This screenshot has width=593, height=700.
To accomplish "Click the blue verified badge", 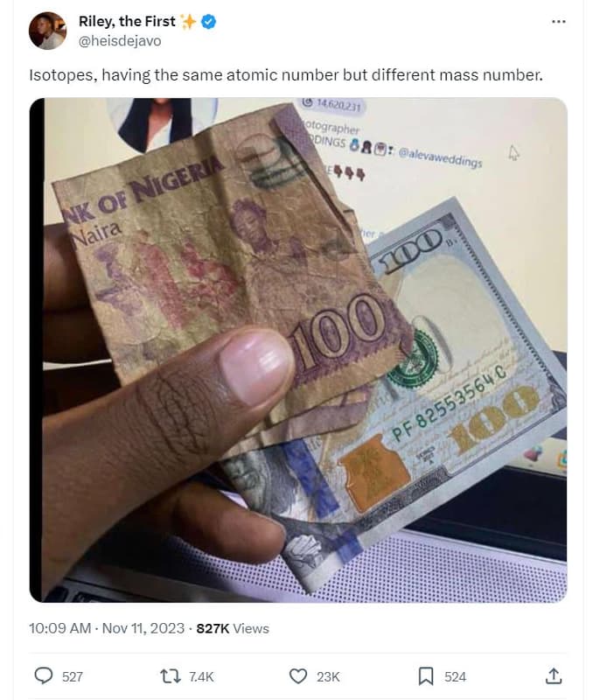I will tap(208, 21).
